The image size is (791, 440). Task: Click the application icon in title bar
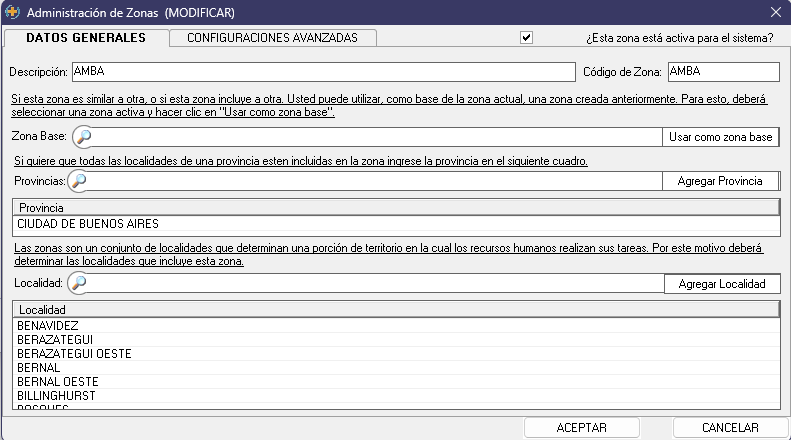click(12, 13)
